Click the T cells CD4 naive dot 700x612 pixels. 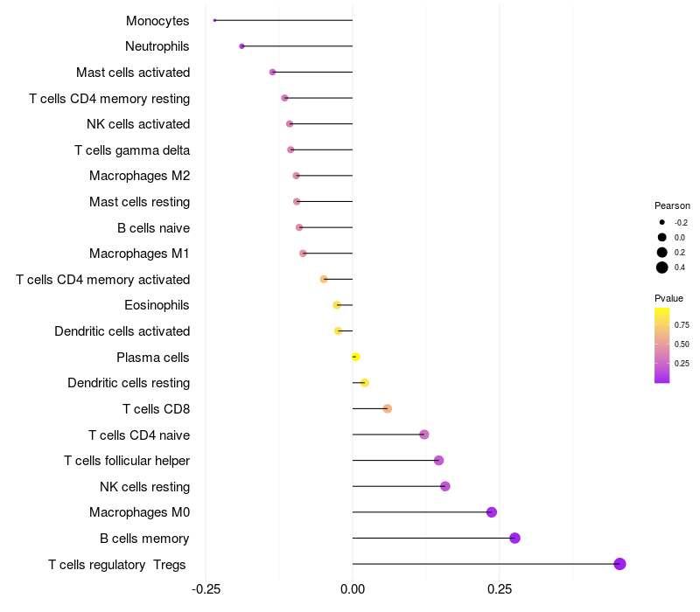423,435
